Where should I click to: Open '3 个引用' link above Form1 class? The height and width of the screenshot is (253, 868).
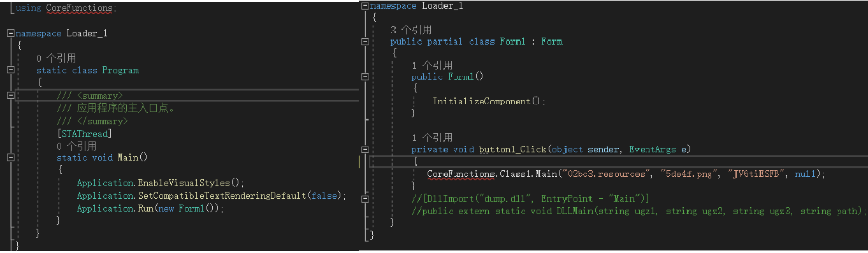[x=411, y=30]
